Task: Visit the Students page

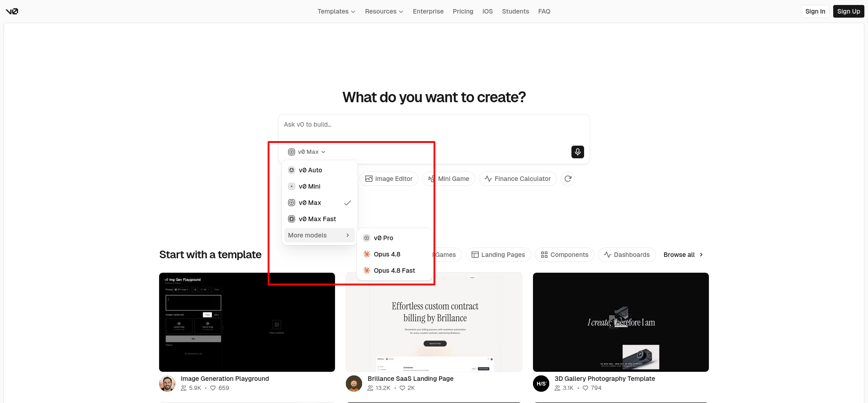Action: [515, 11]
